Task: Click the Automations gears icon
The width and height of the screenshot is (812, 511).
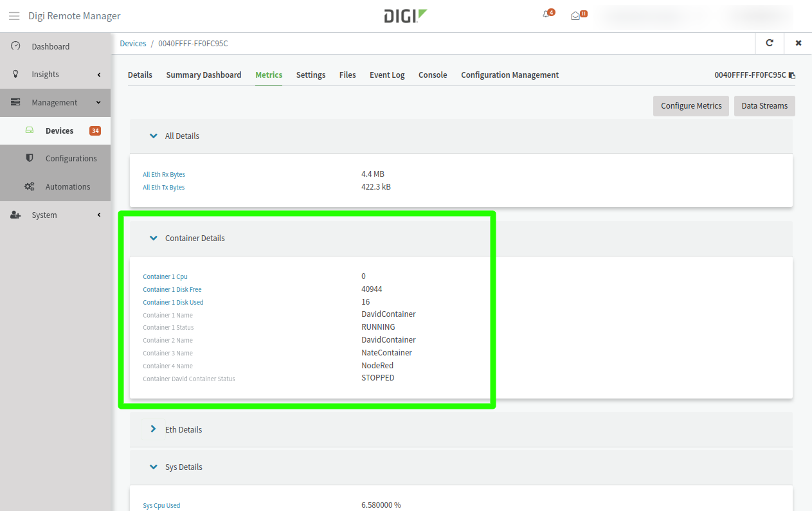Action: point(30,186)
